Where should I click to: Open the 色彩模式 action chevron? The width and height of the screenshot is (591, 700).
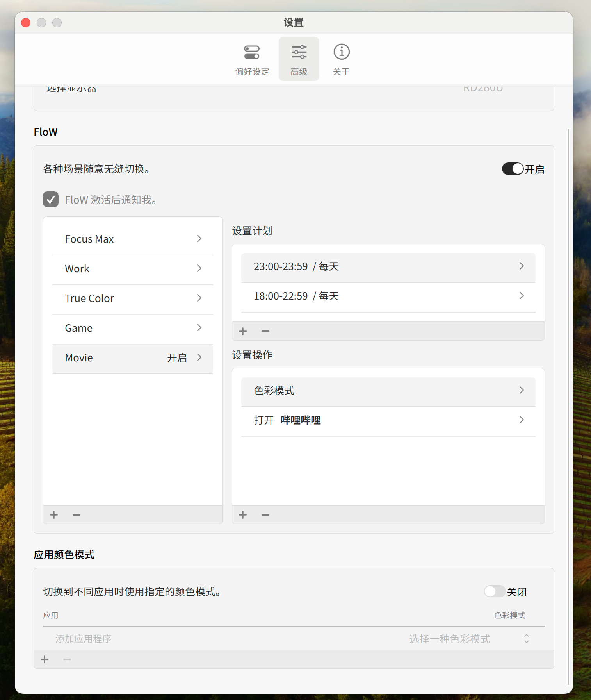(x=522, y=390)
